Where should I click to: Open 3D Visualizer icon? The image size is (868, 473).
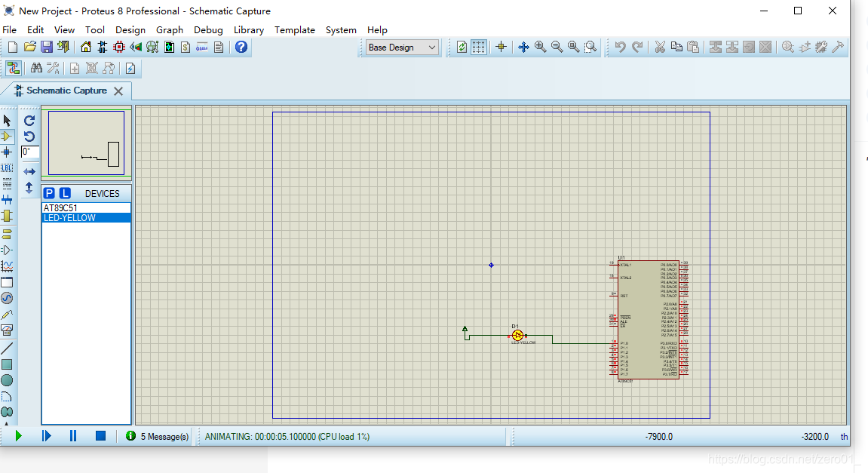point(136,47)
